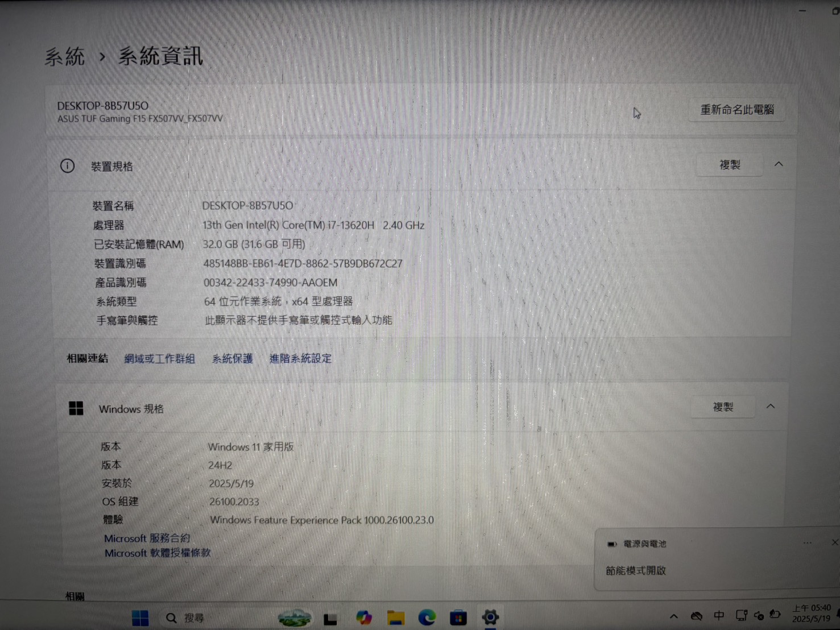Click the Settings gear taskbar icon
The height and width of the screenshot is (630, 840).
click(490, 617)
